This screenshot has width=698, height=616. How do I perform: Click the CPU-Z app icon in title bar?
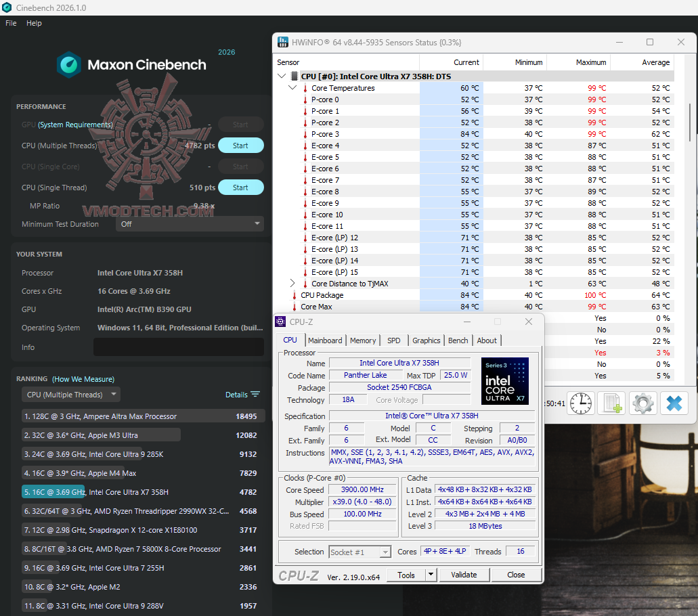[280, 322]
